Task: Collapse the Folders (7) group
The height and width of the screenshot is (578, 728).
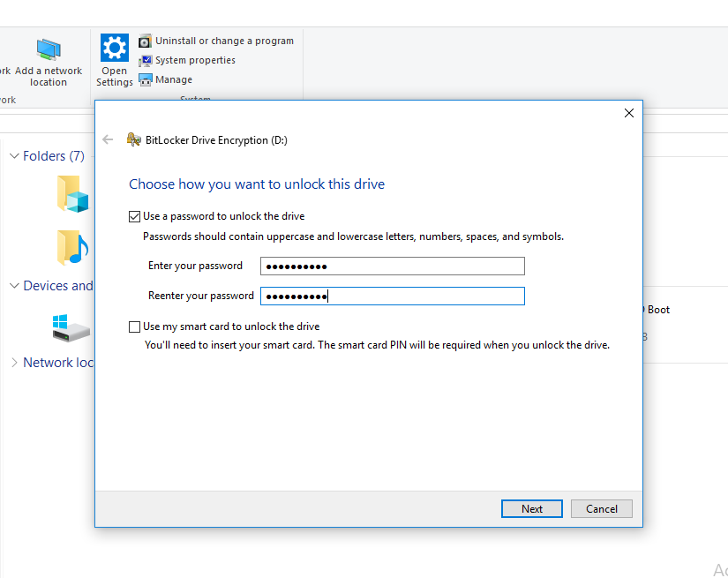Action: pos(14,156)
